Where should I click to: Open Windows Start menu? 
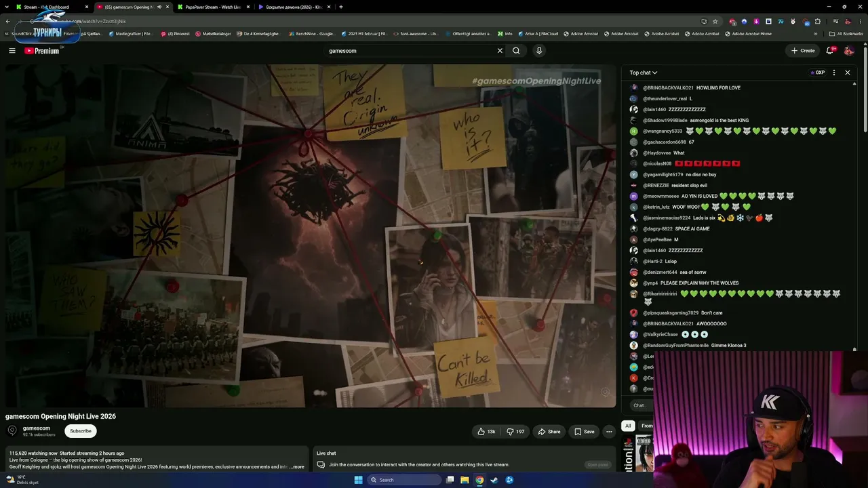[358, 480]
